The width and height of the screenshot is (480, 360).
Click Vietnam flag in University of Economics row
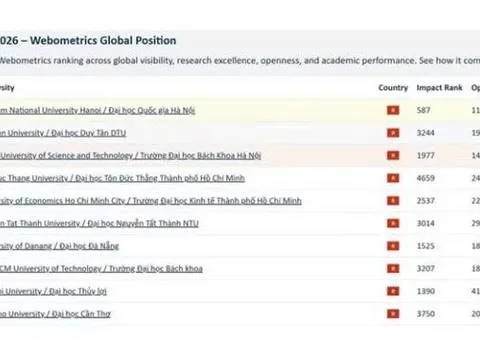pyautogui.click(x=393, y=201)
